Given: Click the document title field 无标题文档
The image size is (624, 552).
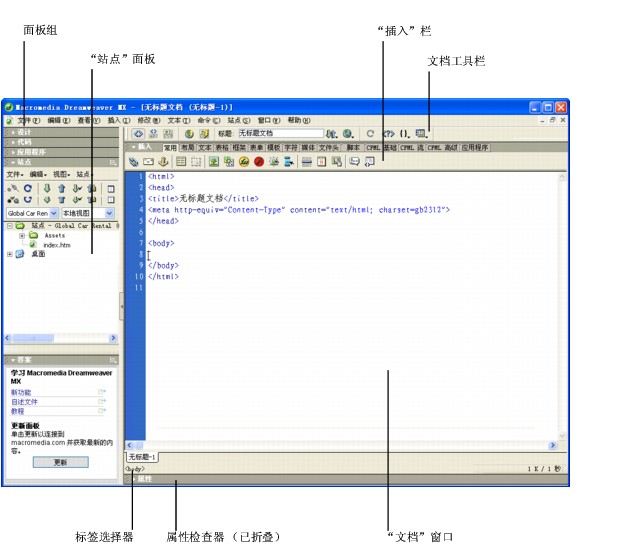Looking at the screenshot, I should tap(281, 133).
